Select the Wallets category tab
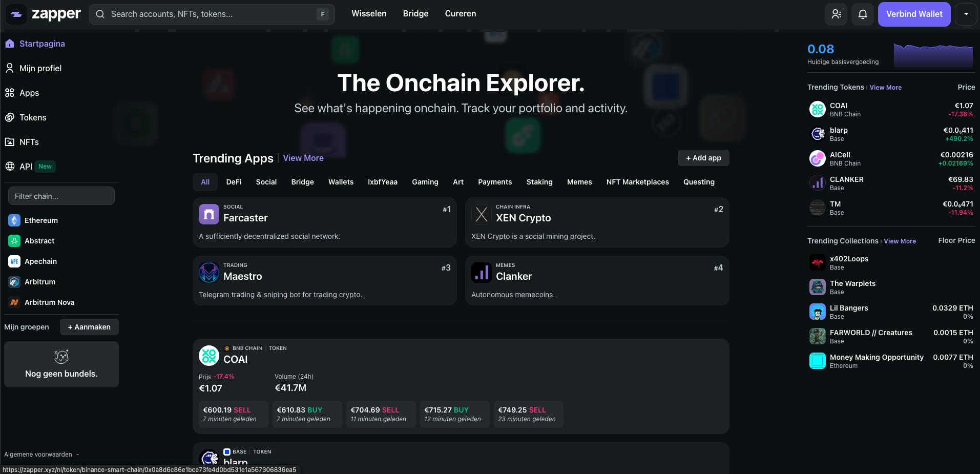980x474 pixels. click(341, 182)
